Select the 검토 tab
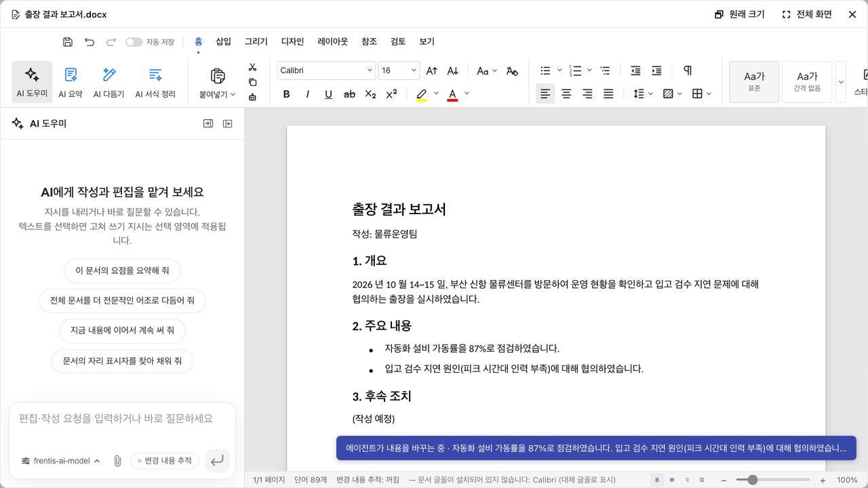868x488 pixels. click(x=398, y=41)
